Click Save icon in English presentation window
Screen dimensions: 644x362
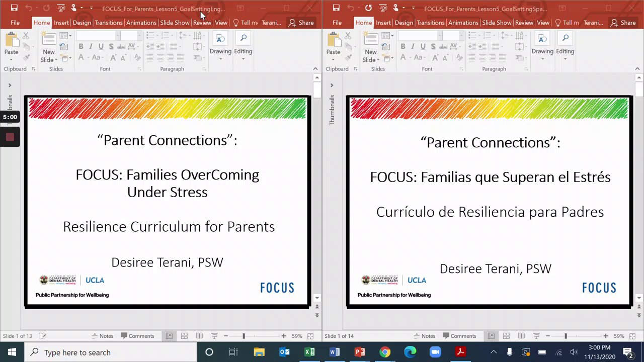click(14, 8)
